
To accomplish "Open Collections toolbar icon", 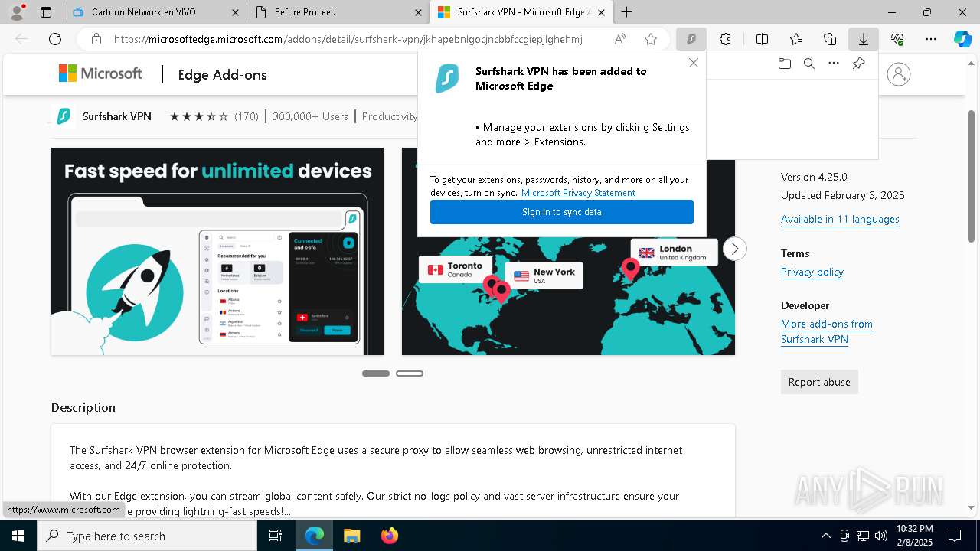I will 830,39.
